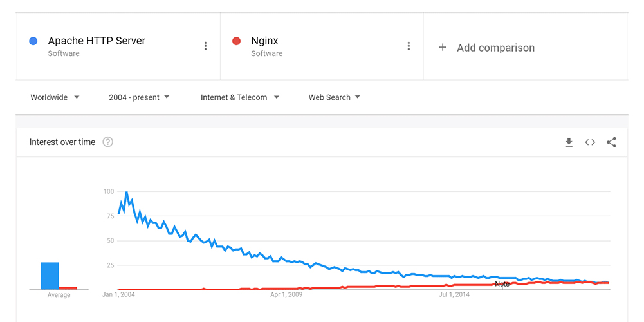Share the Interest over time chart

[x=611, y=142]
